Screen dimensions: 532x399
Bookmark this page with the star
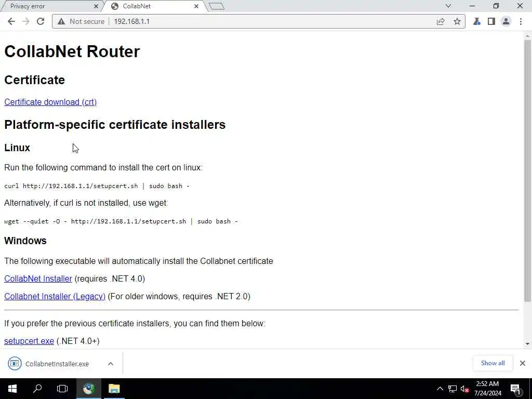tap(457, 21)
